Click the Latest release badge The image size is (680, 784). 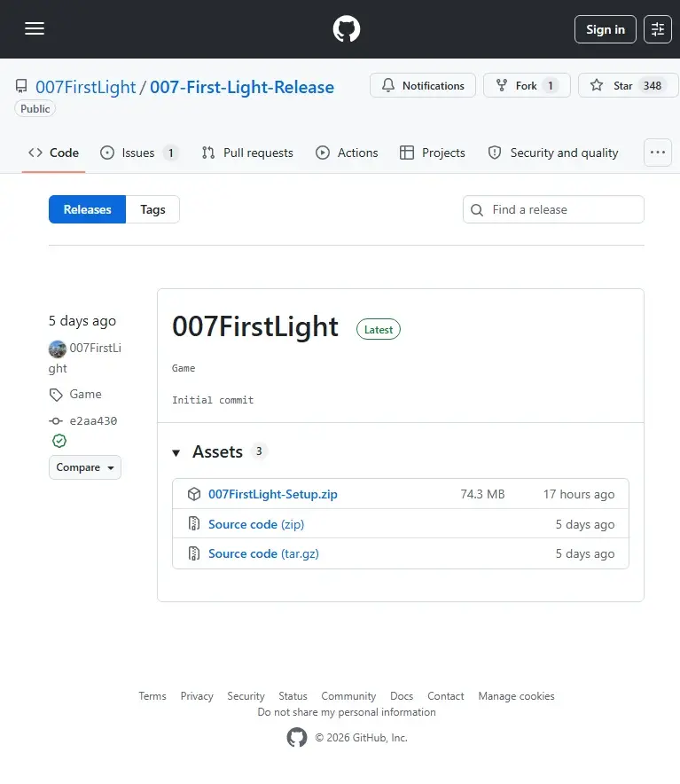[x=379, y=330]
